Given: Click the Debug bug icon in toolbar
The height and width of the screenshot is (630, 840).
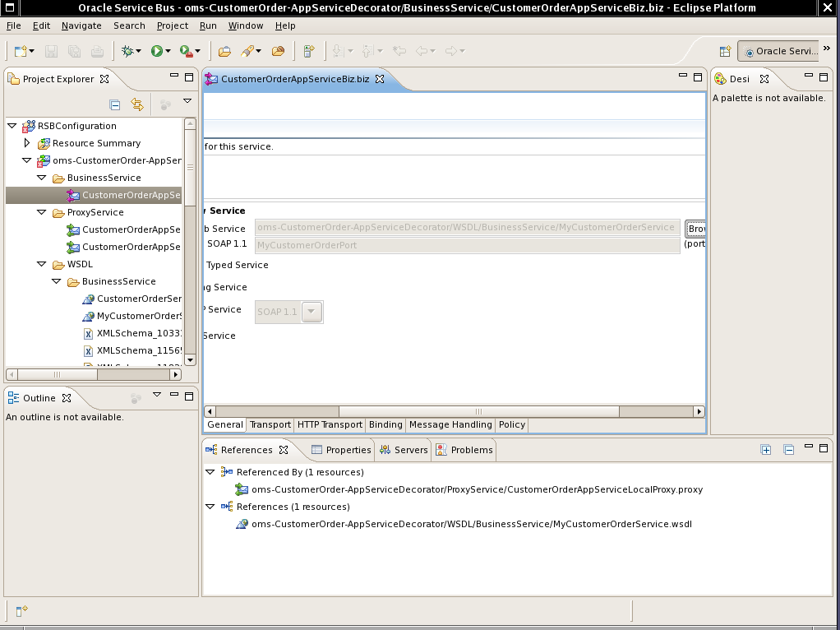Looking at the screenshot, I should point(128,51).
